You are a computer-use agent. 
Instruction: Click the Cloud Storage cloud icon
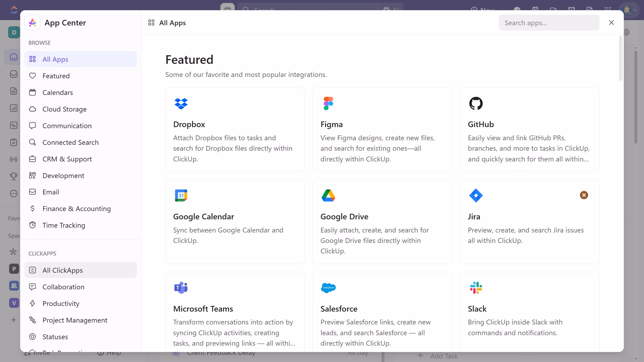tap(32, 109)
